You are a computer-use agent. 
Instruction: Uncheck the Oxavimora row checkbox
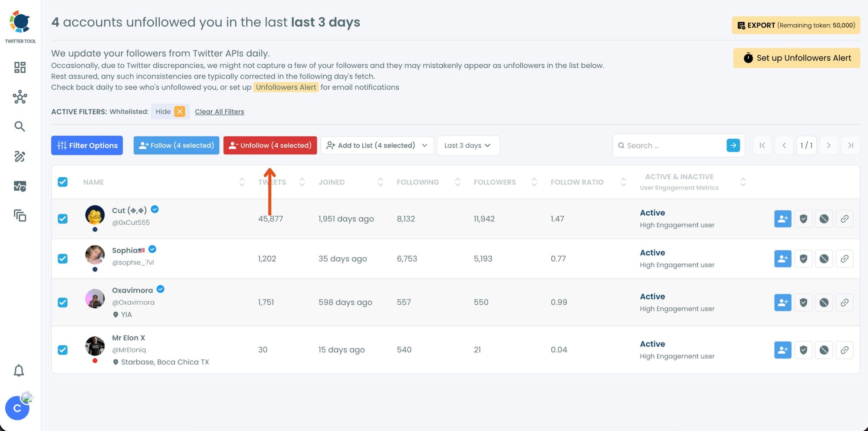(x=62, y=303)
